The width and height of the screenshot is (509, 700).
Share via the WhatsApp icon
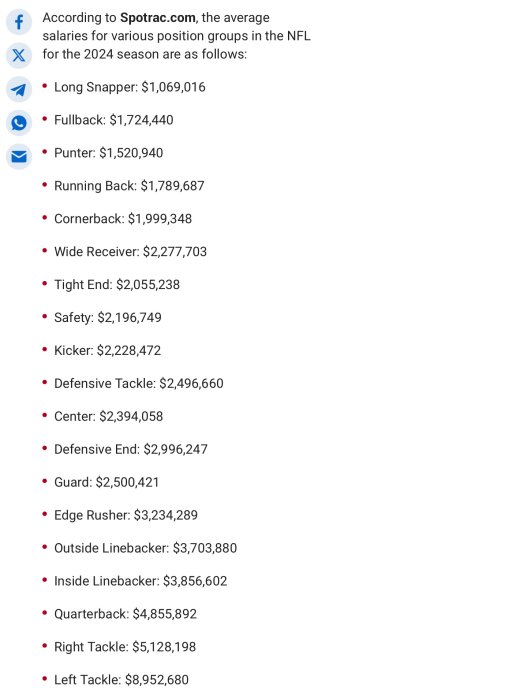[19, 123]
